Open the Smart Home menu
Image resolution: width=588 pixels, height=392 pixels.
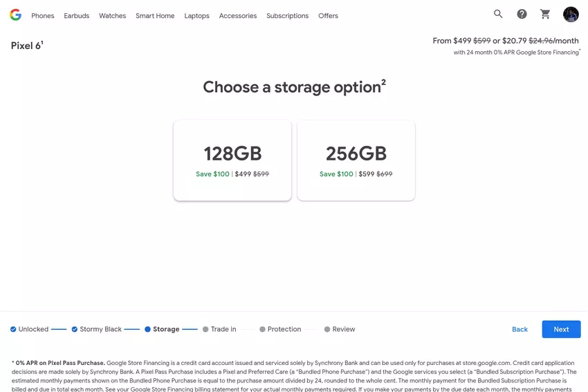point(155,16)
